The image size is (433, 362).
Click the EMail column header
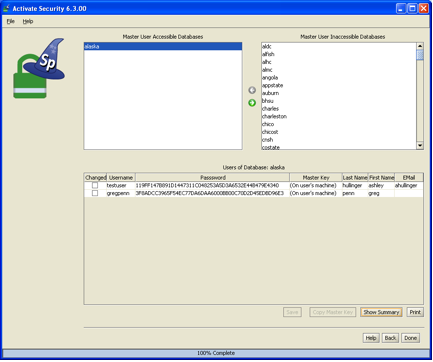point(409,177)
